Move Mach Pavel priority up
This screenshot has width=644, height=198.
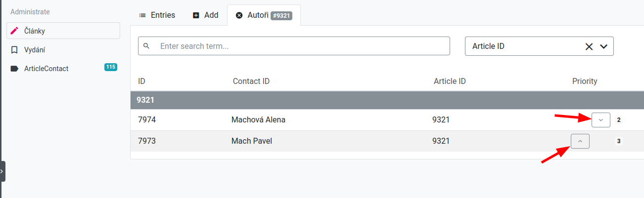[580, 141]
